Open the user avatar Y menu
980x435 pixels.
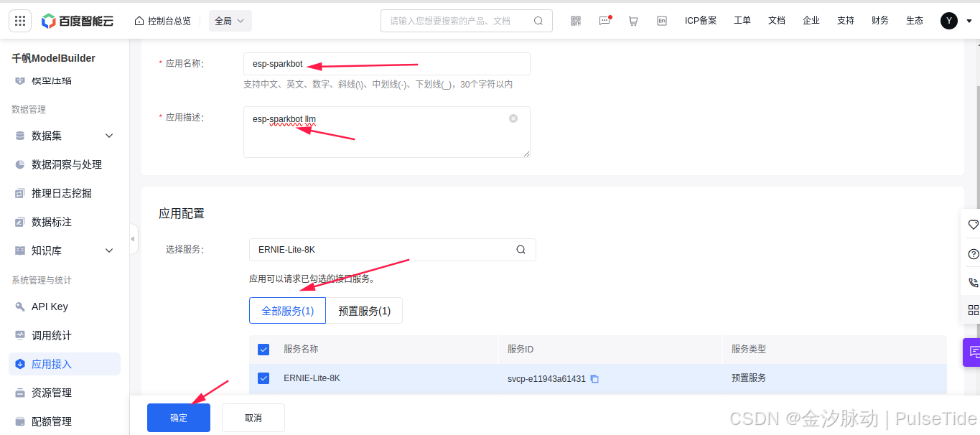[x=949, y=21]
